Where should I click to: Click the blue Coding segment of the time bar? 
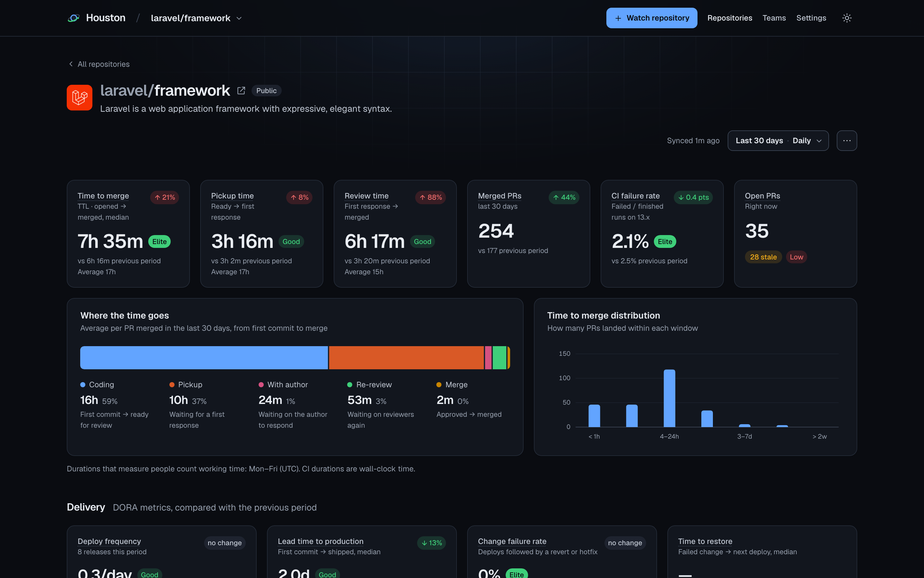point(204,357)
